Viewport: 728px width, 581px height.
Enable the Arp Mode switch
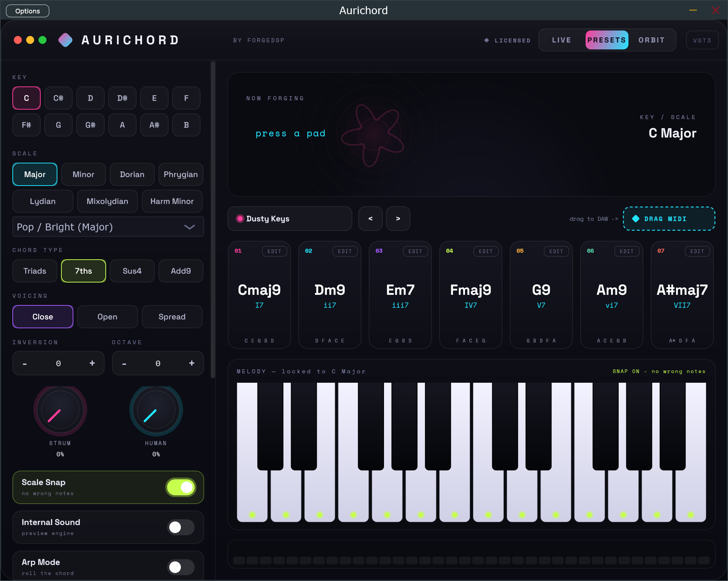pos(181,567)
